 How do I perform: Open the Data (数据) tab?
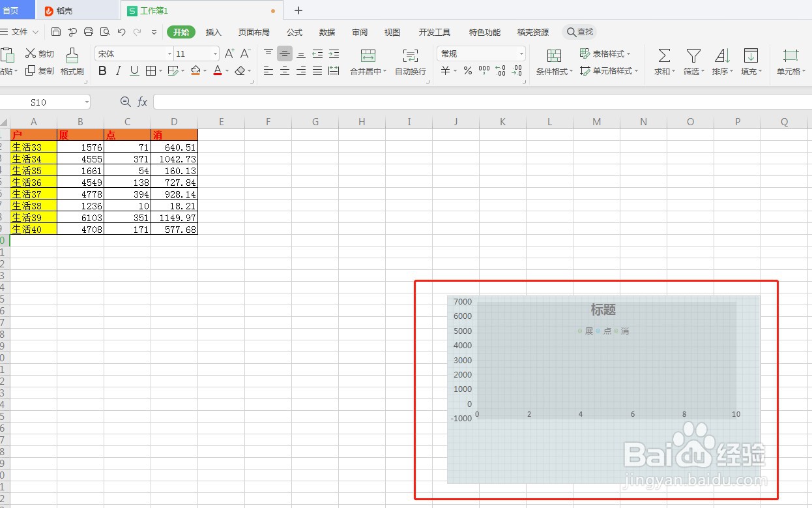(x=327, y=32)
